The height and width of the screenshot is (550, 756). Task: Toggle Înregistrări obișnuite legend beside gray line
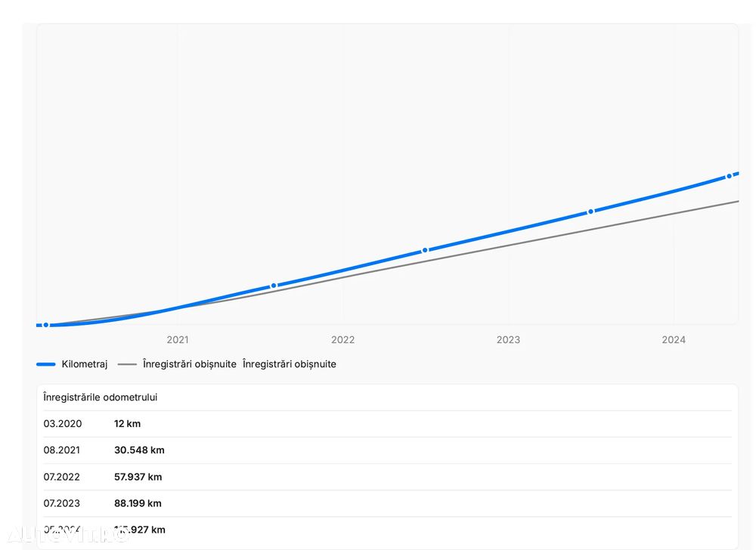click(189, 364)
